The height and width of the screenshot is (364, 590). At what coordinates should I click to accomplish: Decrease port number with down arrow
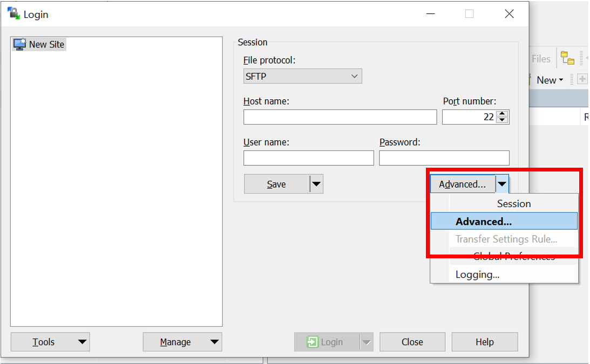[x=503, y=120]
